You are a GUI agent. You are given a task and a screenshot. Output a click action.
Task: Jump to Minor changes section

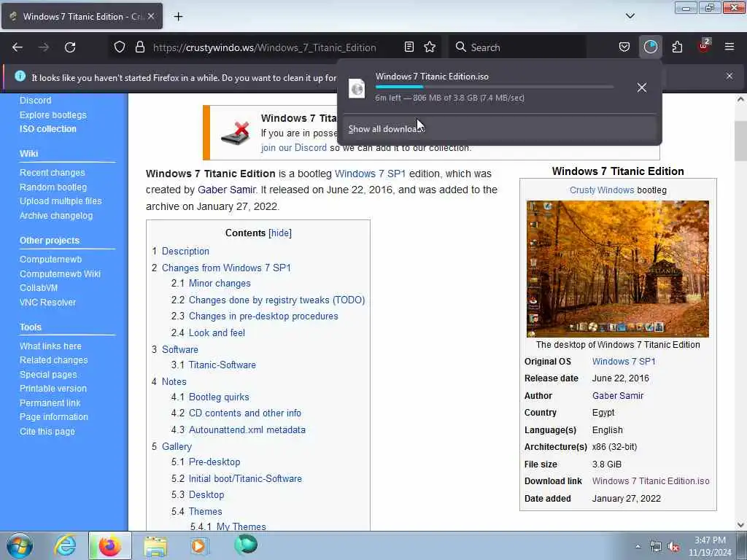click(220, 284)
